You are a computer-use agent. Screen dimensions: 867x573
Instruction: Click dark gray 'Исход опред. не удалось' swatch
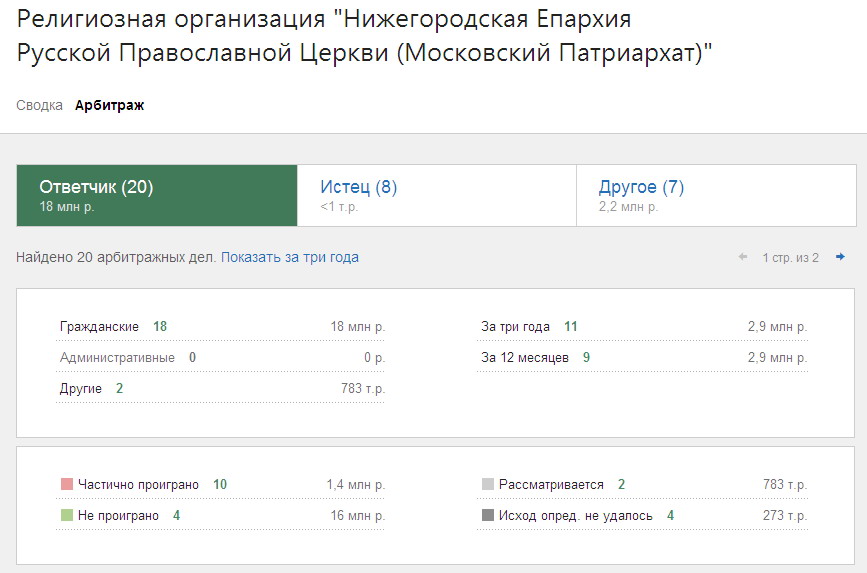pyautogui.click(x=488, y=515)
